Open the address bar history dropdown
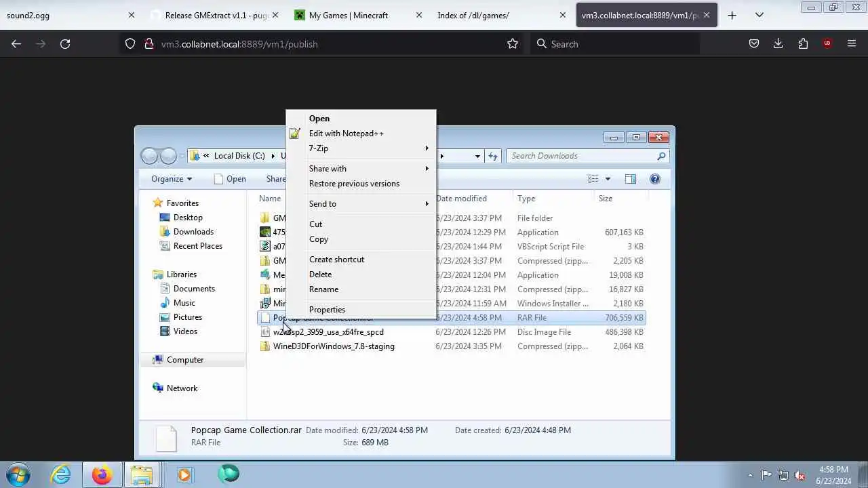The image size is (868, 488). [x=477, y=156]
